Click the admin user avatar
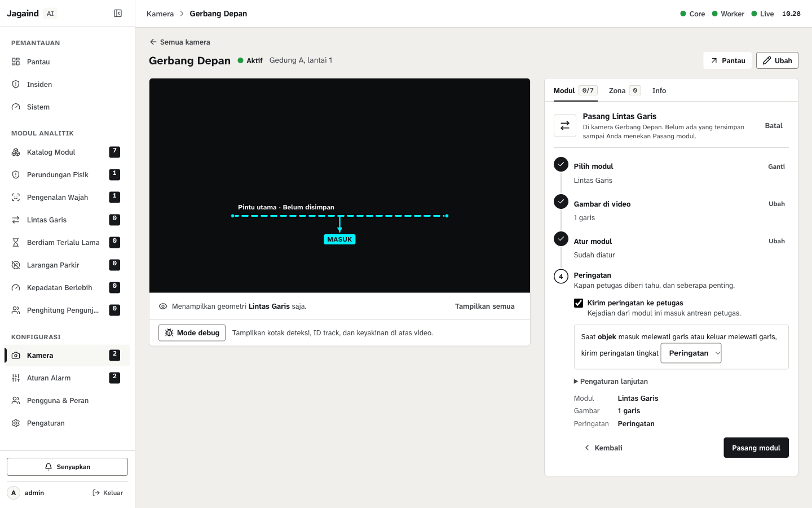The width and height of the screenshot is (812, 508). (x=14, y=493)
